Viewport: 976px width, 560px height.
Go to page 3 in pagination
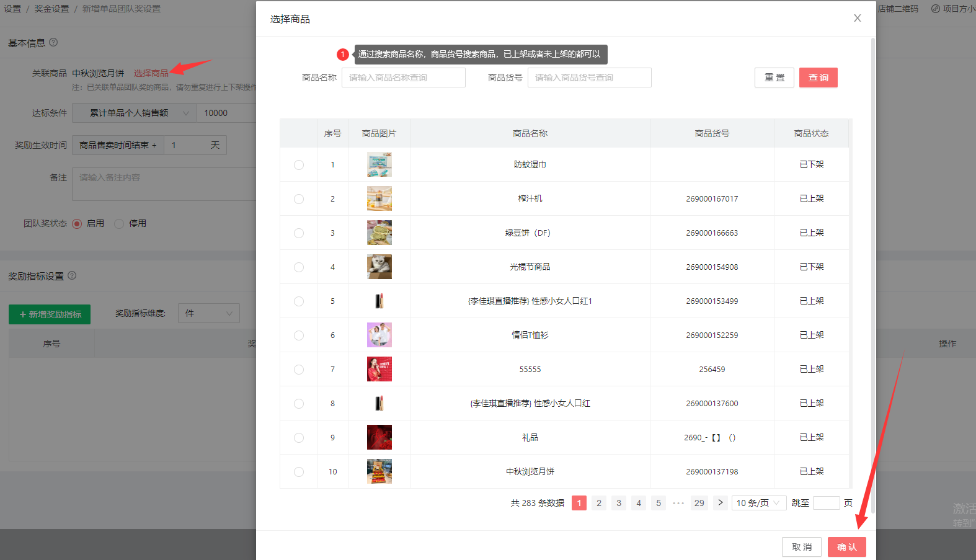coord(618,503)
